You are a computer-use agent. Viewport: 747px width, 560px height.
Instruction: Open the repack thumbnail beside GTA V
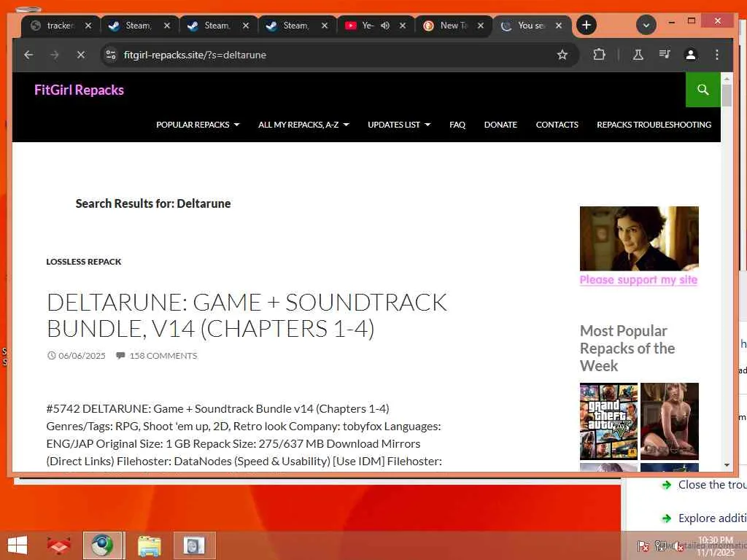pyautogui.click(x=670, y=421)
